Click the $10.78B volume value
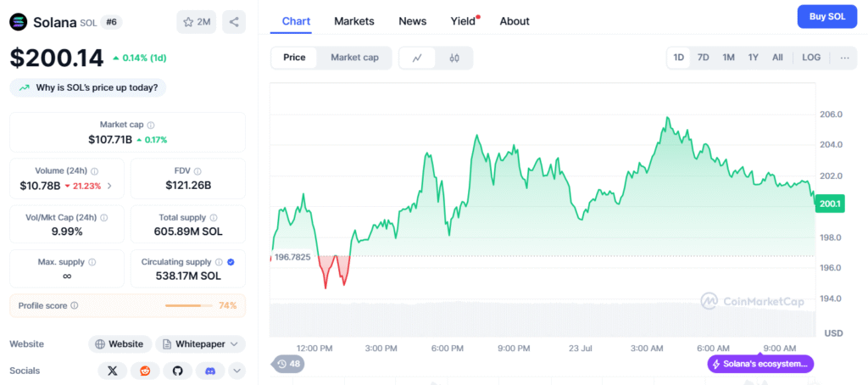Screen dimensions: 868x385 pos(40,186)
